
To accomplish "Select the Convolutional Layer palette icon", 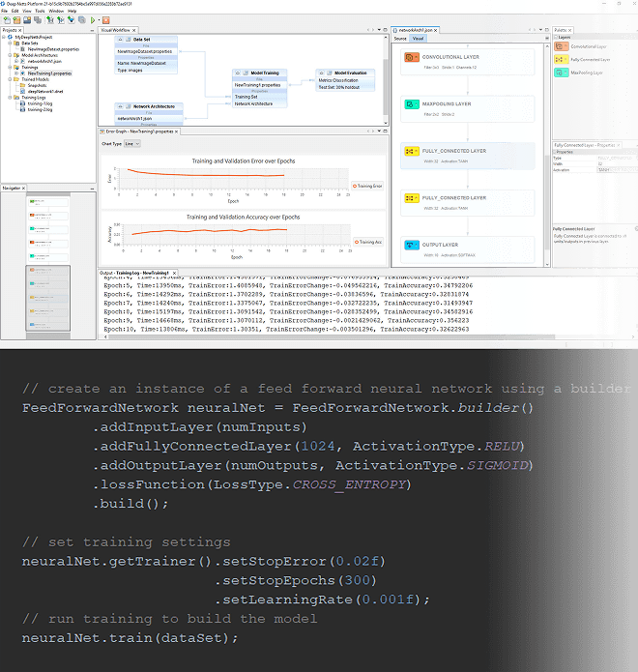I will tap(562, 45).
